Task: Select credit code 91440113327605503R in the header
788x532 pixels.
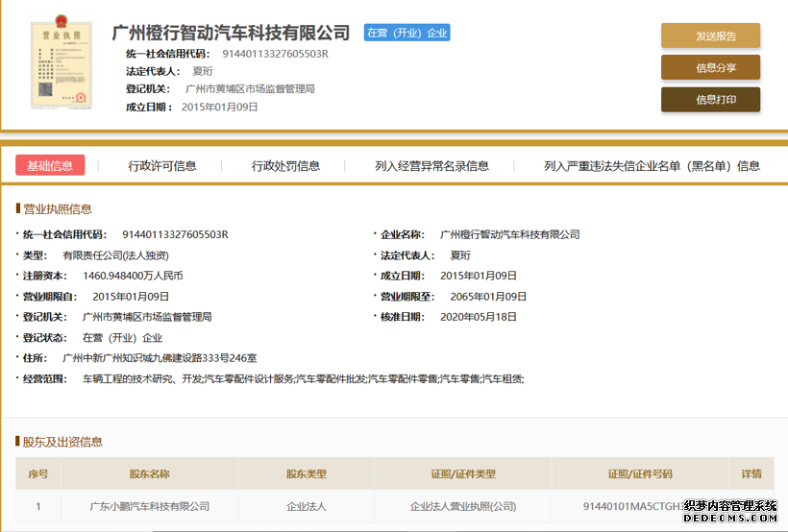Action: coord(276,54)
